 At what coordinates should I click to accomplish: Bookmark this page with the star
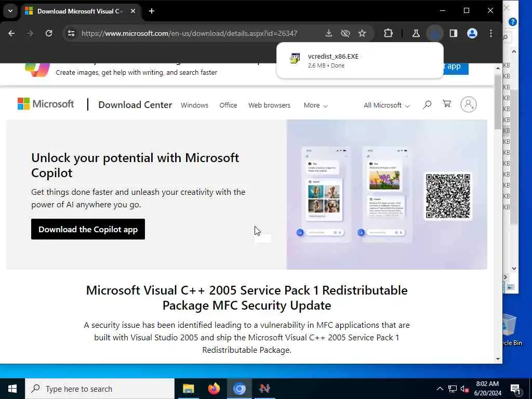[x=362, y=33]
